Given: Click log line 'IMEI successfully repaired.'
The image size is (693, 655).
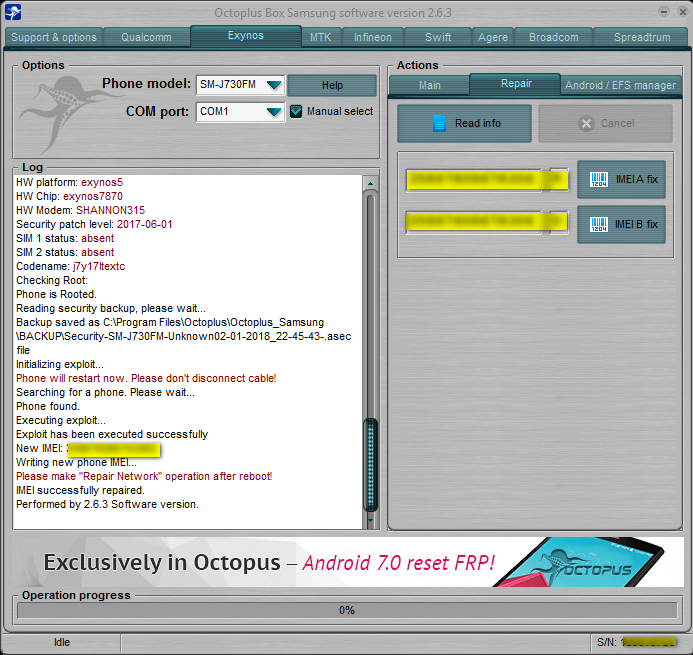Looking at the screenshot, I should [80, 491].
